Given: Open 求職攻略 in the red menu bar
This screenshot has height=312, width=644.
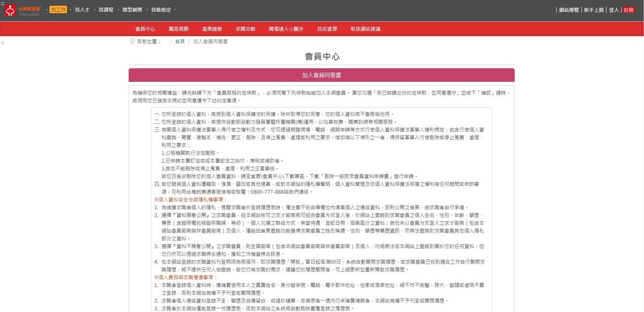Looking at the screenshot, I should [245, 29].
